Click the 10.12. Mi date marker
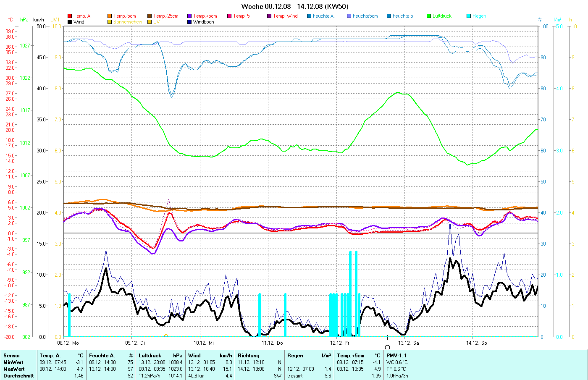Screen dimensions: 588x380 click(x=204, y=343)
